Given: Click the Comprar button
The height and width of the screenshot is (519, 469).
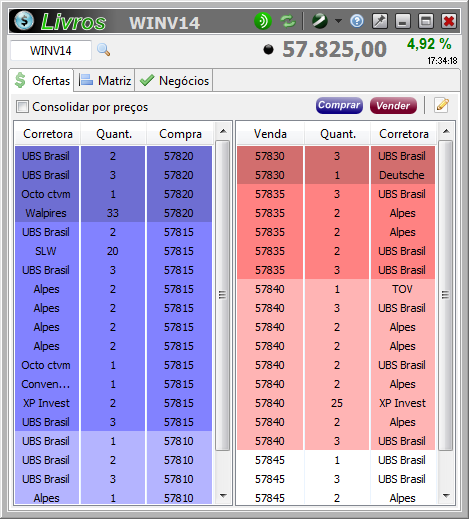Looking at the screenshot, I should [x=339, y=105].
